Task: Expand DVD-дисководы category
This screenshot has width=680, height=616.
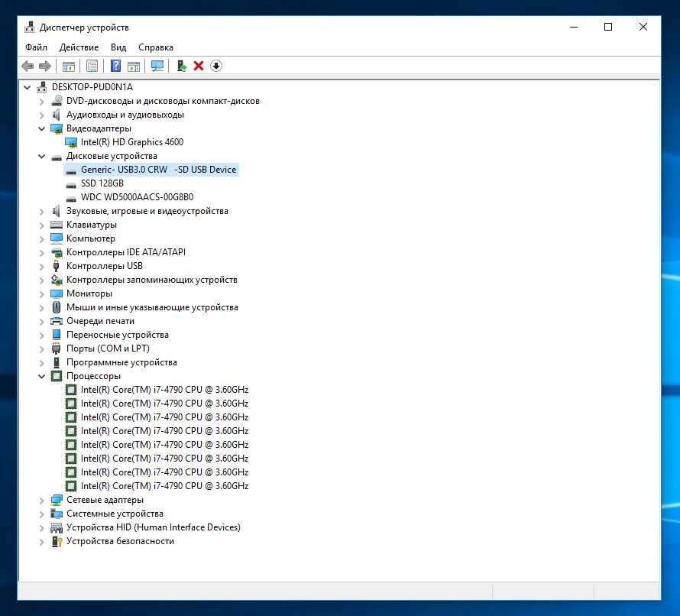Action: (41, 102)
